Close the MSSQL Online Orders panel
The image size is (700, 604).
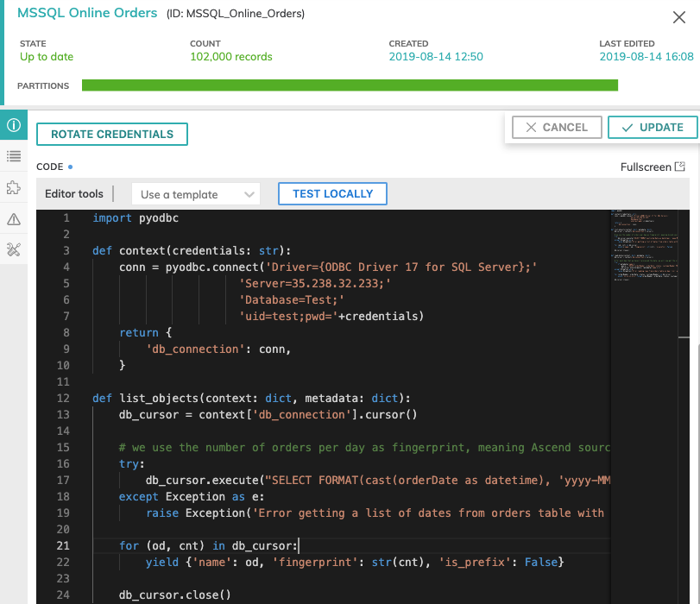coord(678,16)
